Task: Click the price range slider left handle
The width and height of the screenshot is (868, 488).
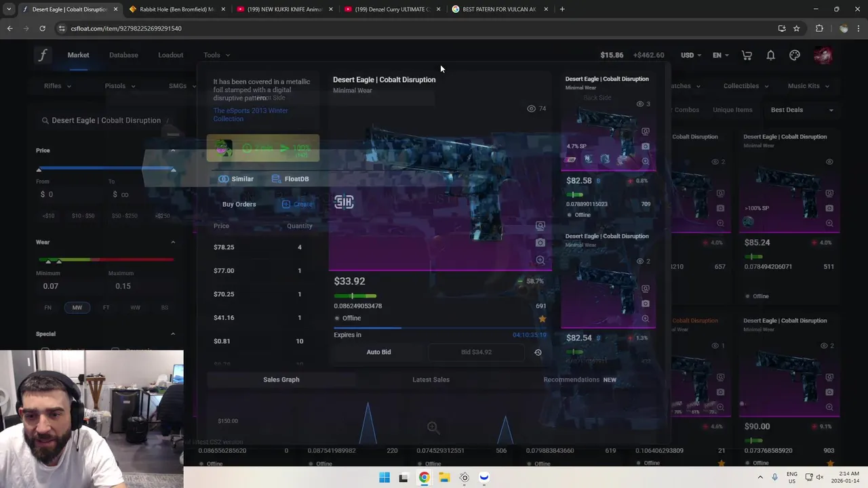Action: point(39,169)
